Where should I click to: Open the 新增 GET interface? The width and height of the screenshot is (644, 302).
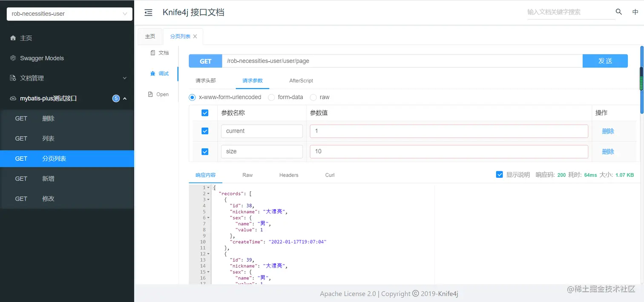tap(67, 179)
